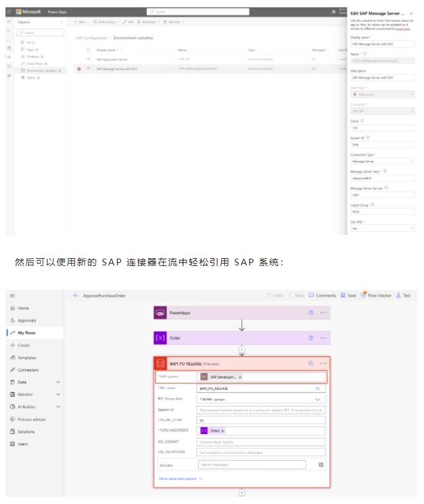Open more options for SAP Application Server row
The image size is (424, 504).
[x=170, y=60]
